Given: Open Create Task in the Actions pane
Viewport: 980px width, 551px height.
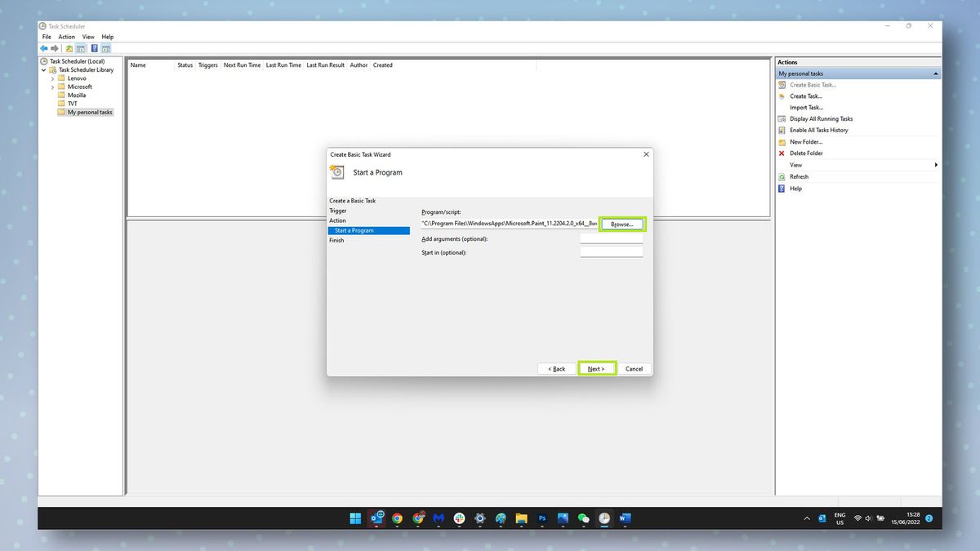Looking at the screenshot, I should 808,96.
